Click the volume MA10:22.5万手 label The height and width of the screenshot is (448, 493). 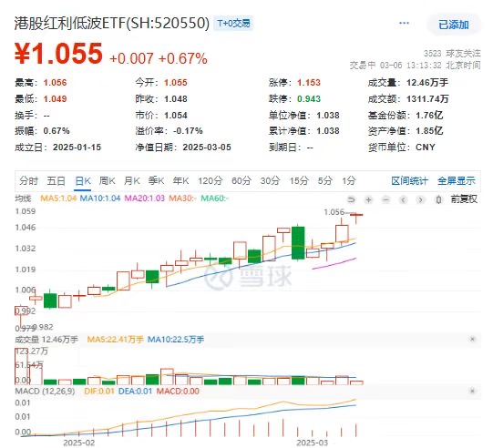coord(176,340)
